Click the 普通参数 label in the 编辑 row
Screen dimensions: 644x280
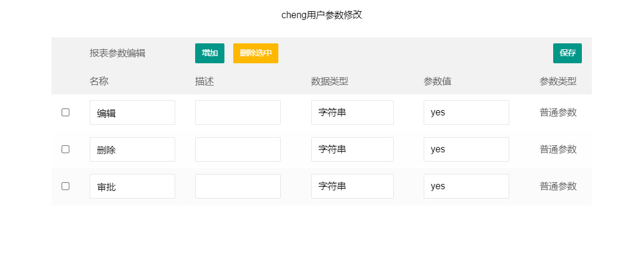tap(558, 112)
